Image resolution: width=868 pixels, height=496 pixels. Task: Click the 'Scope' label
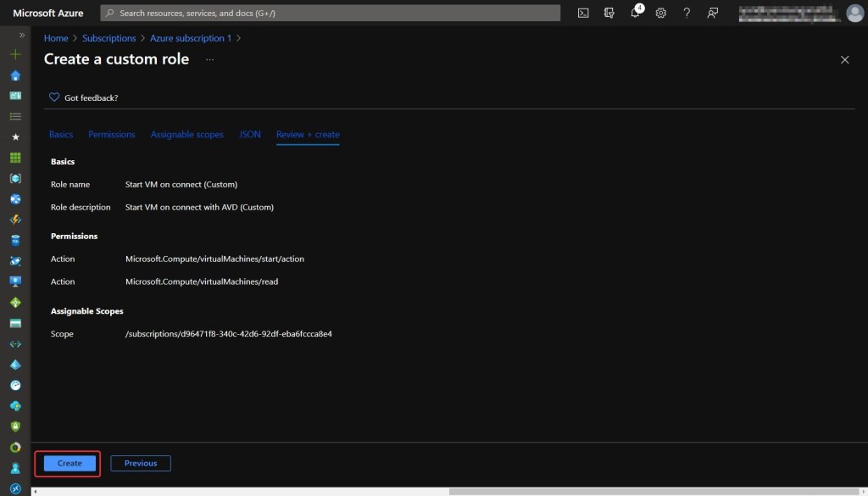point(62,334)
